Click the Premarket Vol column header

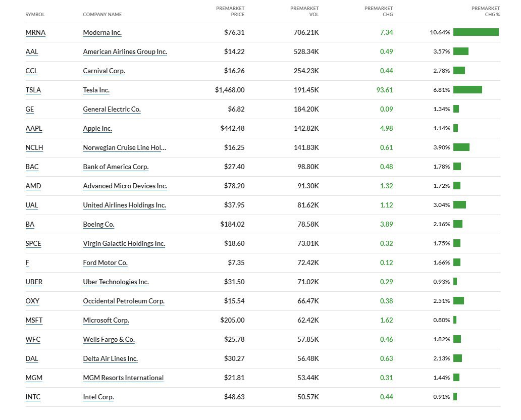tap(304, 11)
